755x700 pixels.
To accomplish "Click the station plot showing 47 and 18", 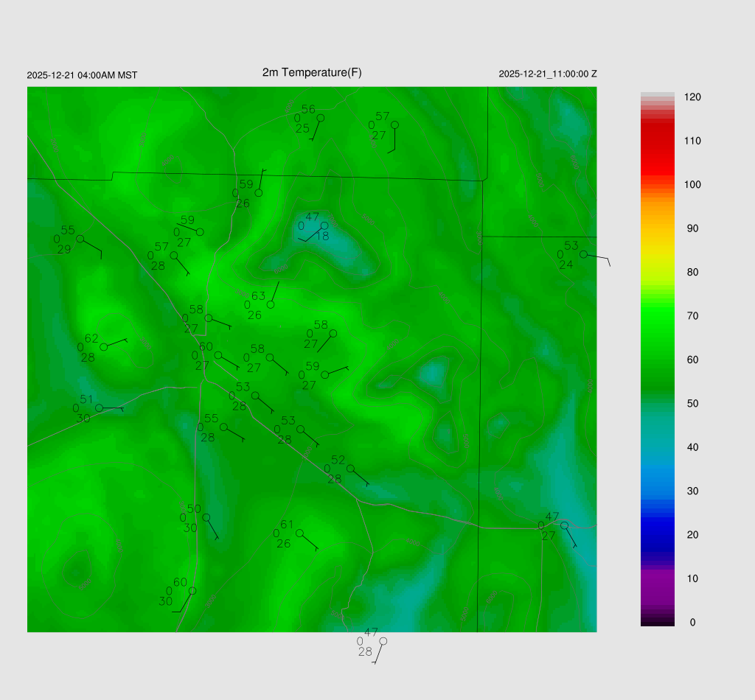I will pos(324,225).
